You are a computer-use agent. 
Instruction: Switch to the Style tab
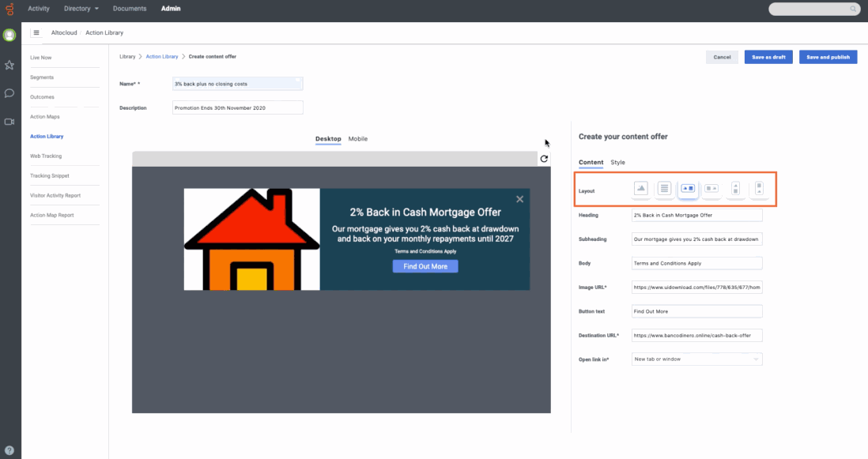pyautogui.click(x=617, y=163)
